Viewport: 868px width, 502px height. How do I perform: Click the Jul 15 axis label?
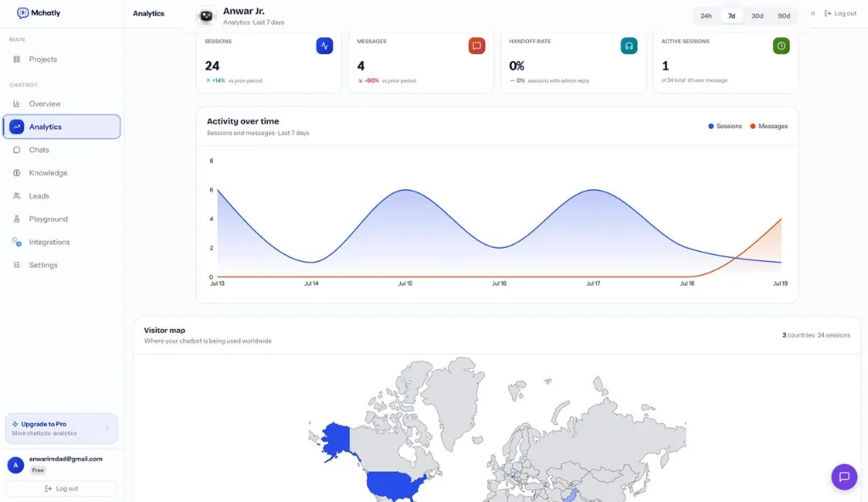(x=405, y=283)
